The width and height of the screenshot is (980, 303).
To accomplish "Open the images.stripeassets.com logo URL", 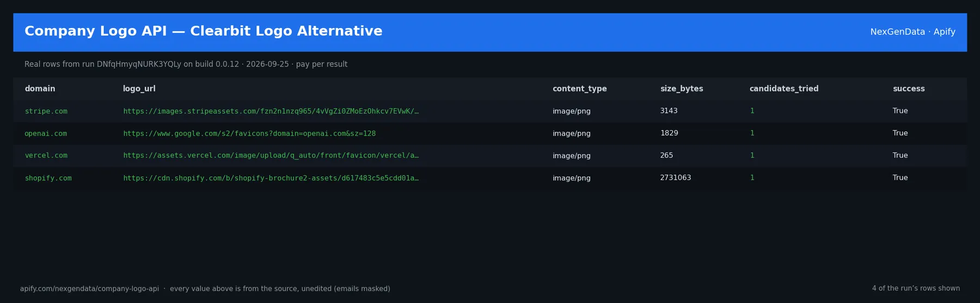I will [x=271, y=111].
